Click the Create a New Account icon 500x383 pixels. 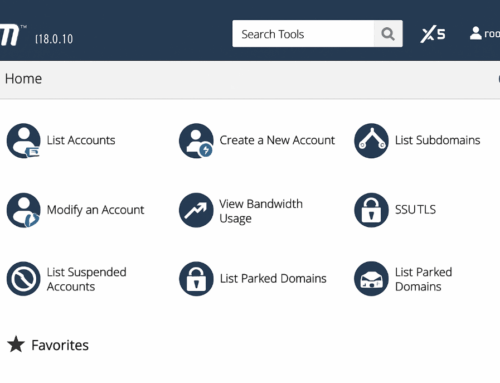[x=196, y=141]
